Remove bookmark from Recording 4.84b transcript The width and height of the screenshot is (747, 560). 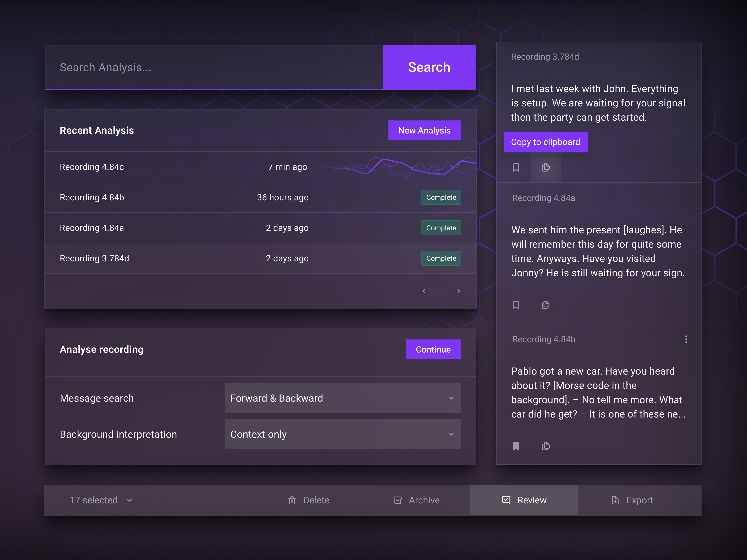(516, 446)
